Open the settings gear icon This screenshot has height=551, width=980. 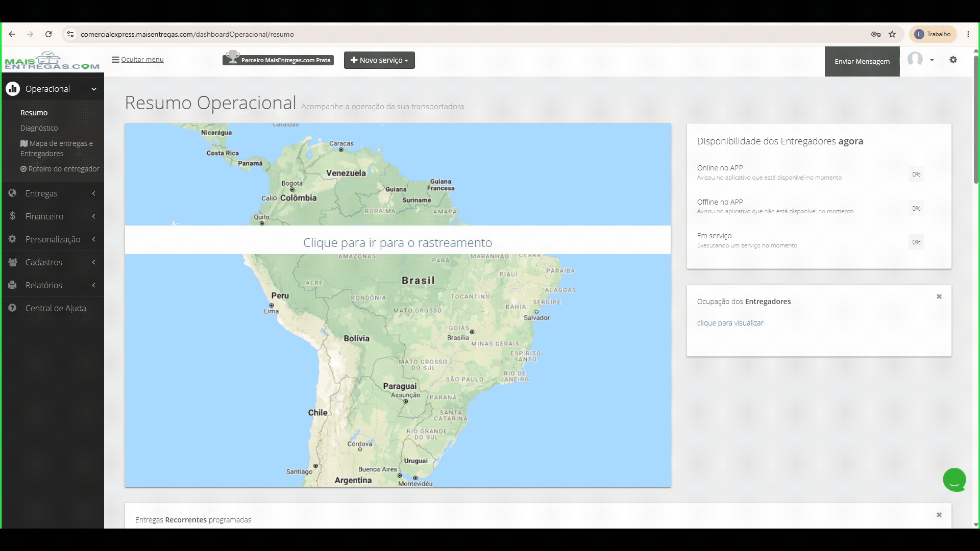[x=953, y=60]
